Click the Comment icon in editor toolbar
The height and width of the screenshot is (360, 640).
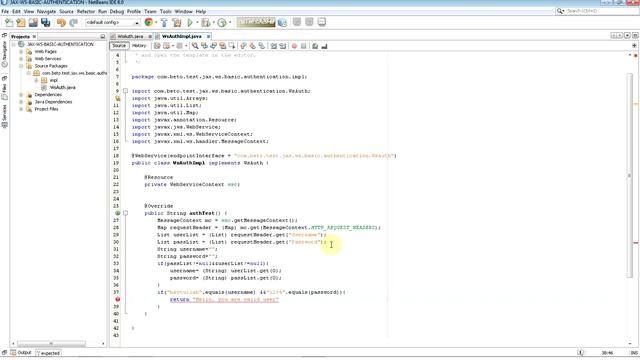pos(315,46)
